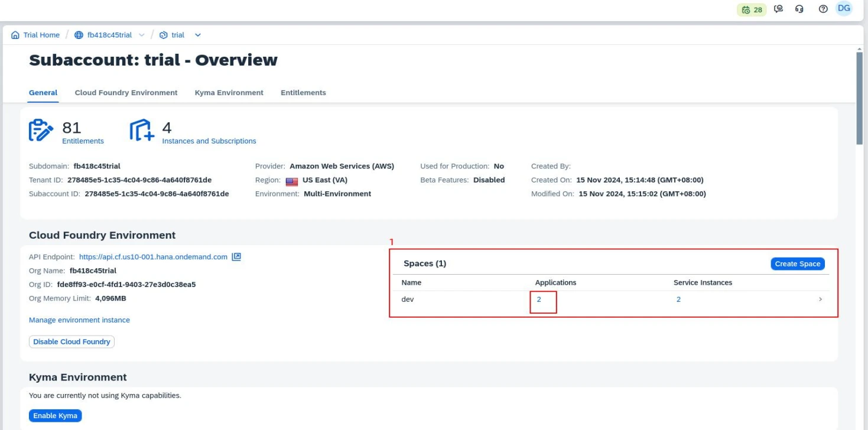Open the 81 Entitlements link
Screen dimensions: 868x430
pos(83,141)
